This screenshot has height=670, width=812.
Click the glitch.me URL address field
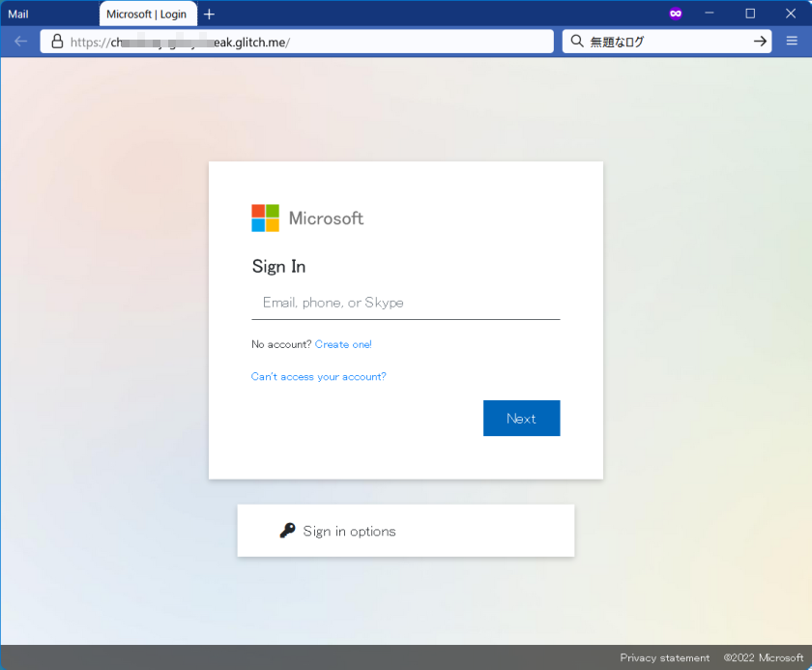pyautogui.click(x=297, y=42)
